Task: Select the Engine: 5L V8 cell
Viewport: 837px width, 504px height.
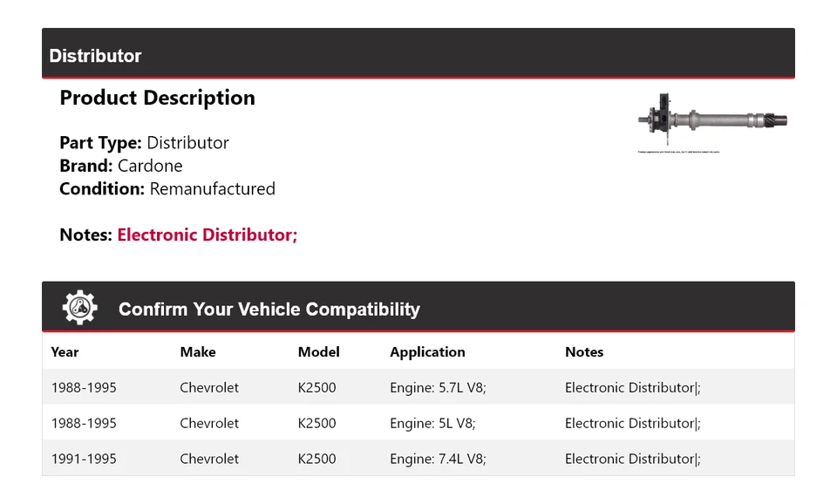Action: [x=432, y=423]
